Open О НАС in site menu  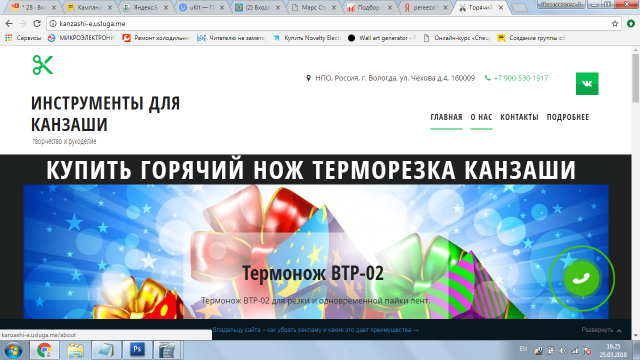tap(481, 117)
